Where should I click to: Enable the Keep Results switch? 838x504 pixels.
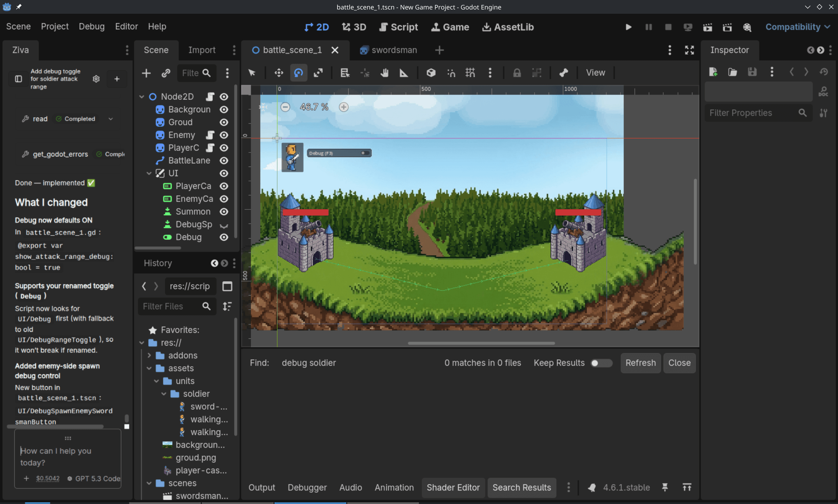coord(601,363)
